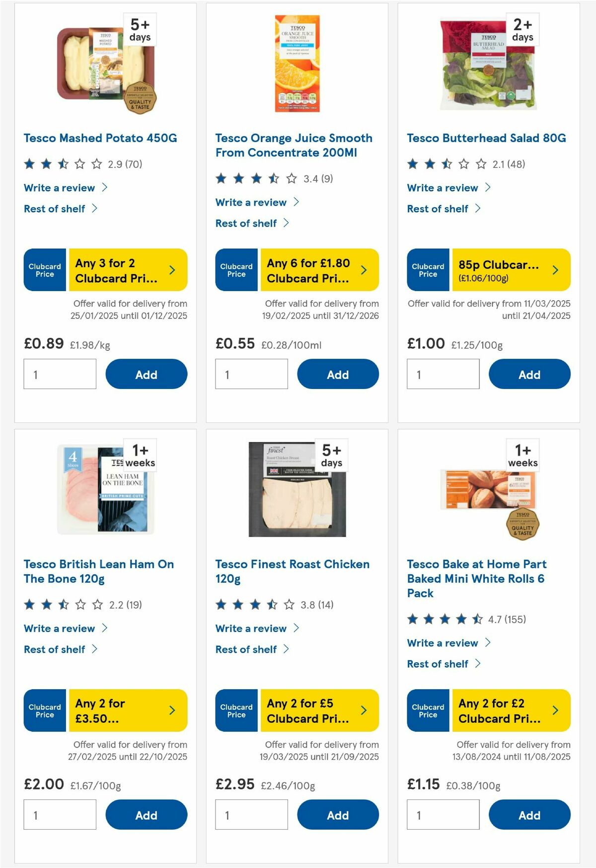Click the Clubcard Price badge on Mini White Rolls
This screenshot has height=868, width=596.
pyautogui.click(x=428, y=710)
